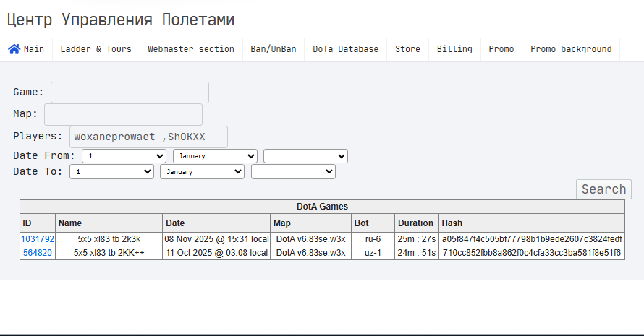Focus the Map input field

coord(123,114)
